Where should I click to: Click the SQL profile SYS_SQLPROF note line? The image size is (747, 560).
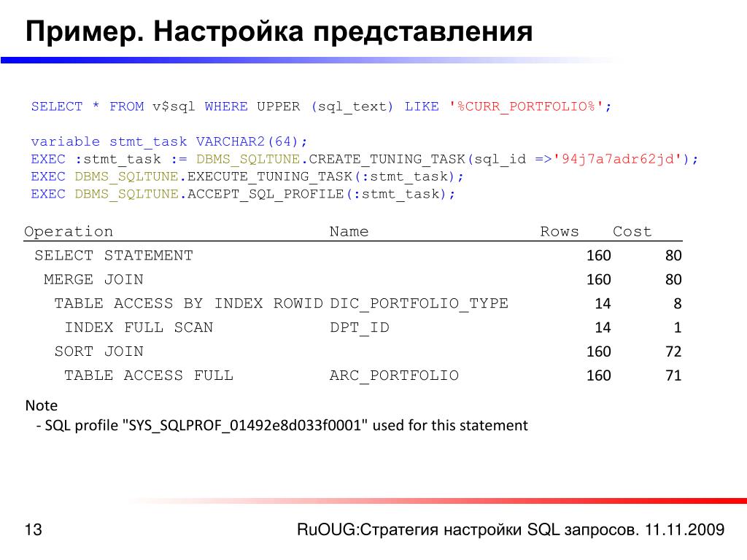282,425
